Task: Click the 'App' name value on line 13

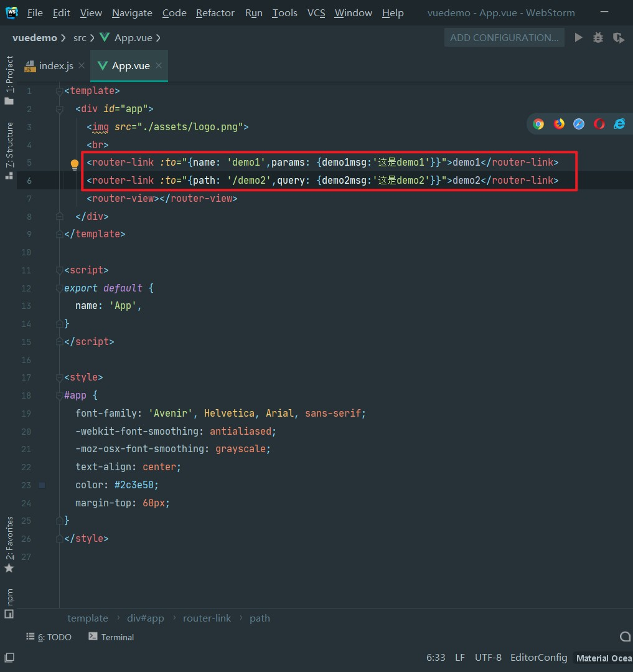Action: [x=123, y=306]
